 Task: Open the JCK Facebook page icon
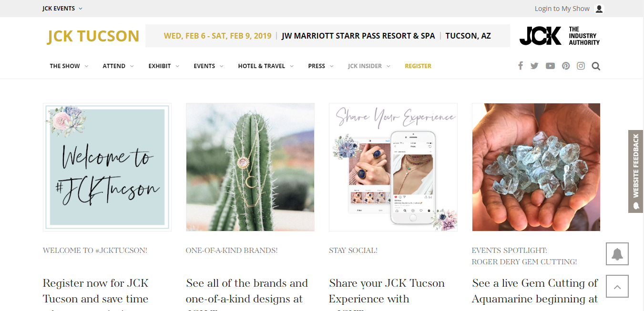521,66
